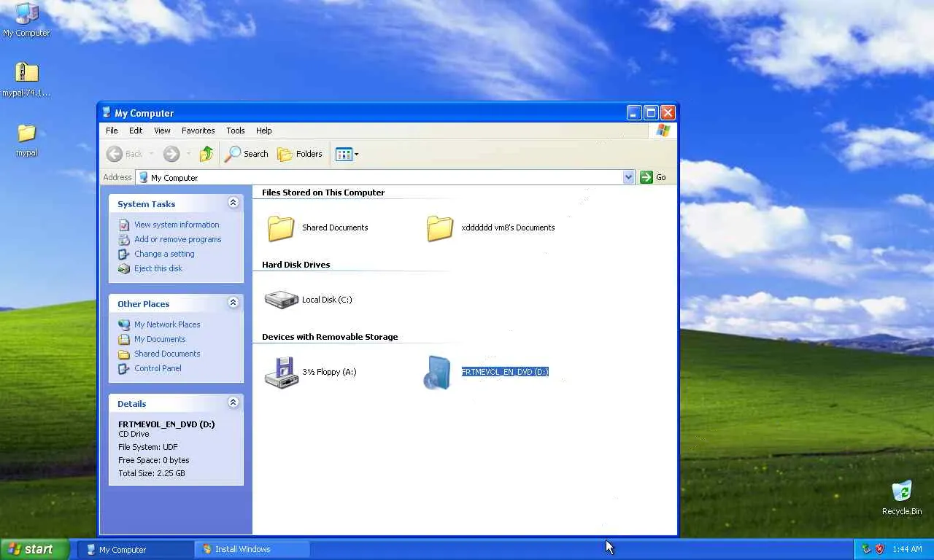Open Control Panel link
The height and width of the screenshot is (560, 934).
point(158,368)
